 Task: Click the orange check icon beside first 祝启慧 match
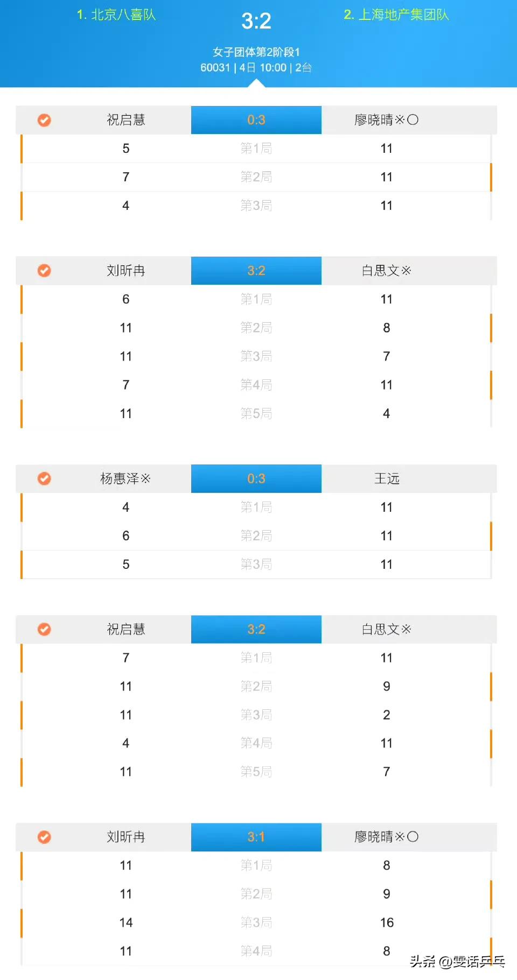[x=44, y=120]
